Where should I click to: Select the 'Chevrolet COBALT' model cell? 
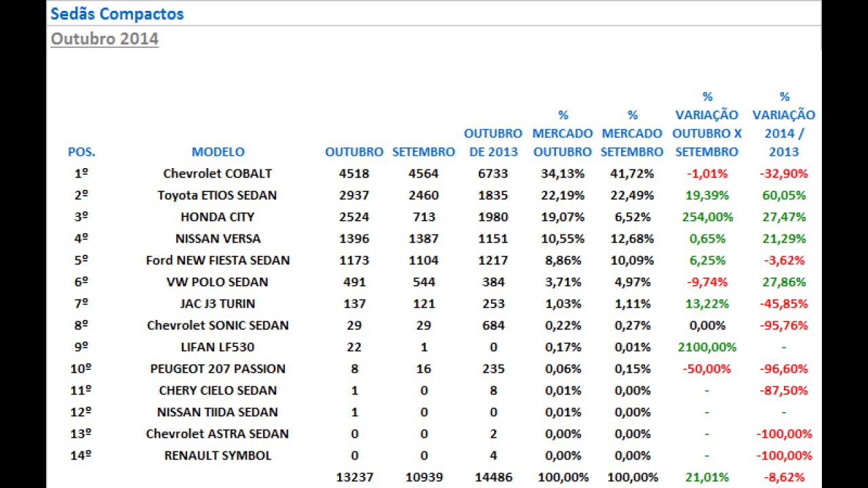click(218, 174)
